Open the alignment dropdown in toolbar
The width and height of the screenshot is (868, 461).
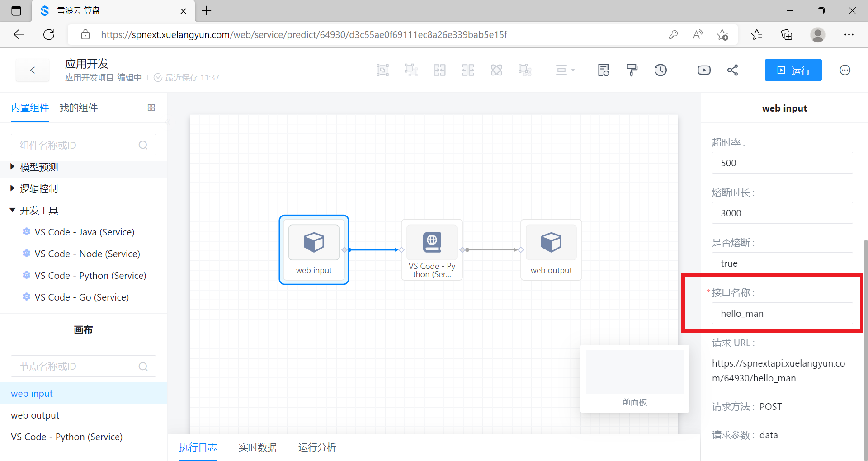565,70
